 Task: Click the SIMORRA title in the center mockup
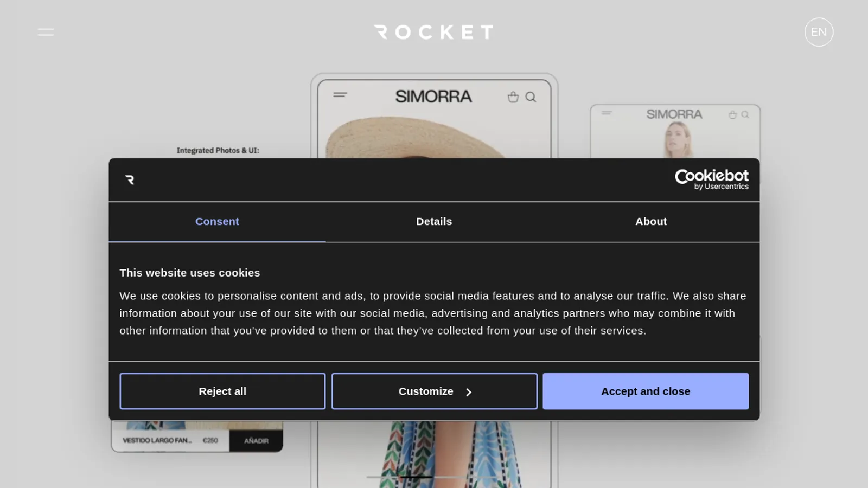(433, 97)
